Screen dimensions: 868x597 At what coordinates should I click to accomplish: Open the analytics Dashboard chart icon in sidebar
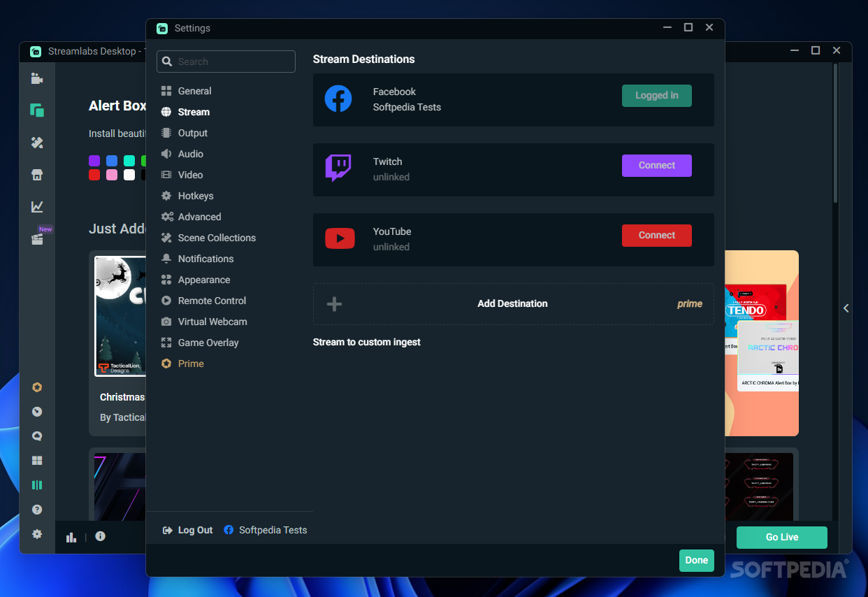click(37, 206)
